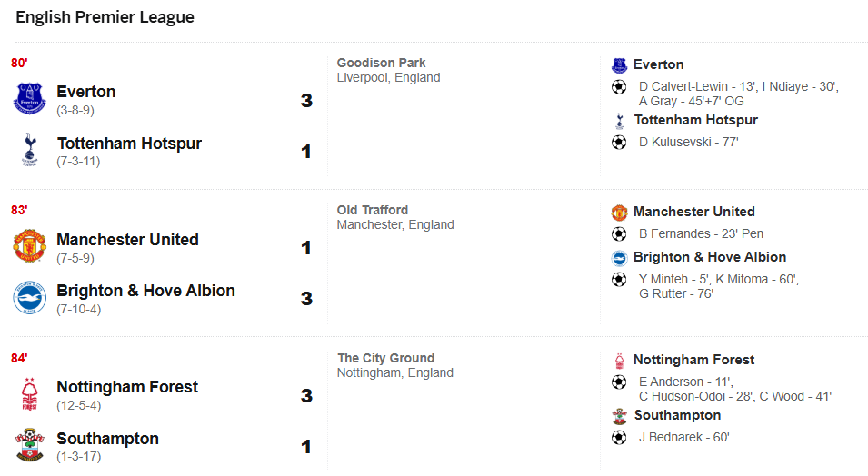Click the large Everton crest logo
This screenshot has width=868, height=476.
click(29, 99)
